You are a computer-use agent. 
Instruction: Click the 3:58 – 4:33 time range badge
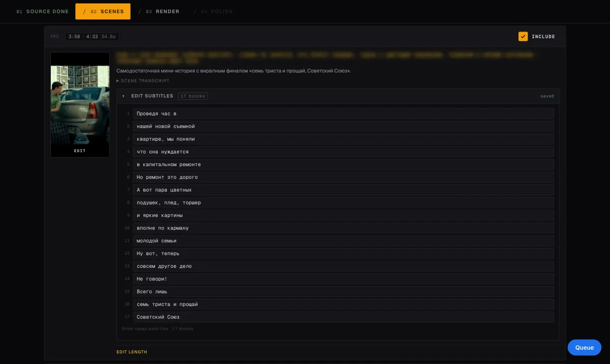[x=92, y=37]
